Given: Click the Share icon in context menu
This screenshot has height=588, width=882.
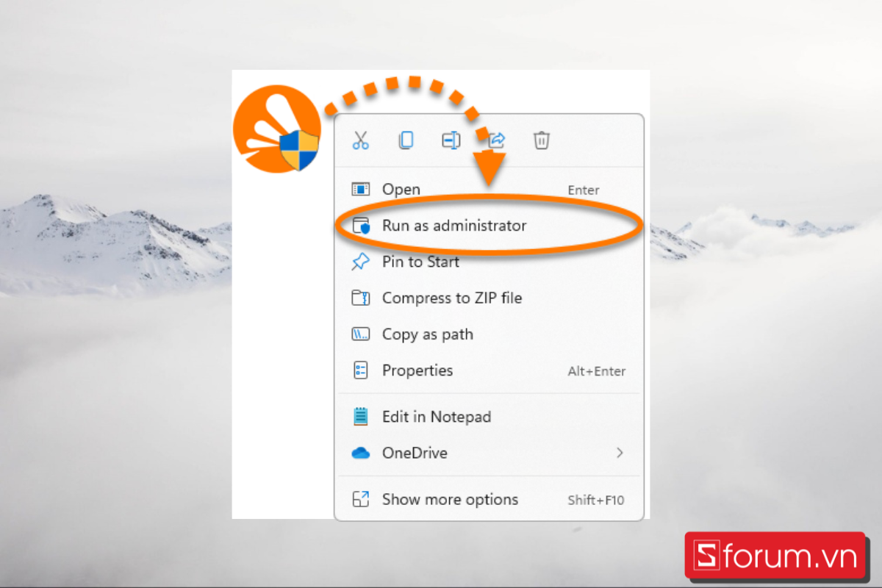Looking at the screenshot, I should [497, 140].
